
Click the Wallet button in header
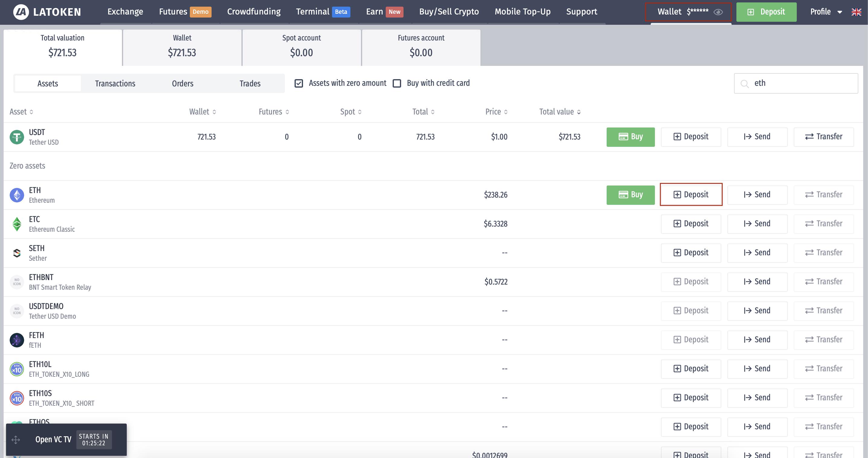point(688,12)
